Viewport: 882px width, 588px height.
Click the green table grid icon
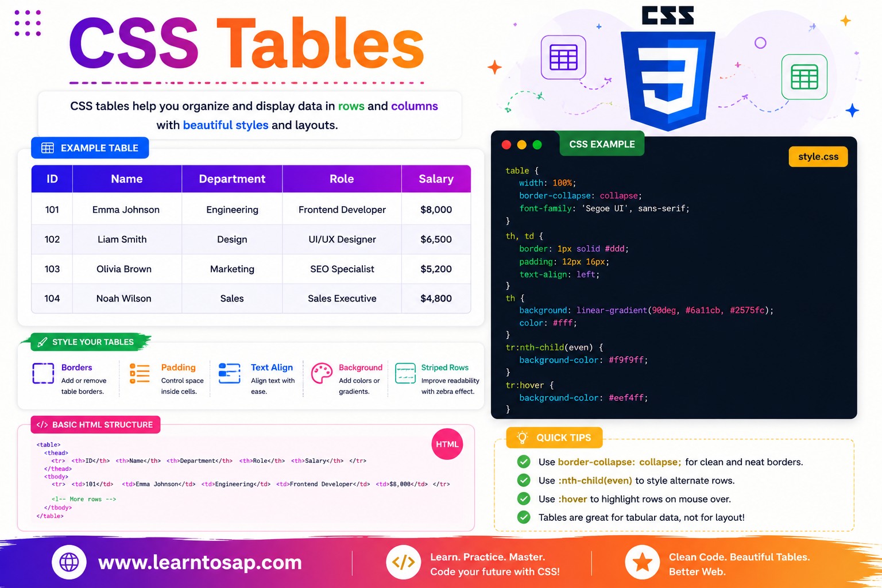[804, 77]
